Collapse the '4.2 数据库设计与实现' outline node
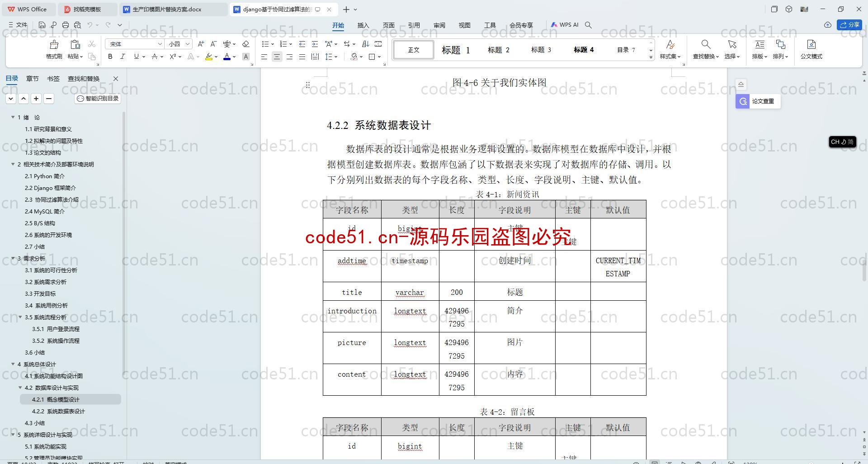 (x=20, y=388)
